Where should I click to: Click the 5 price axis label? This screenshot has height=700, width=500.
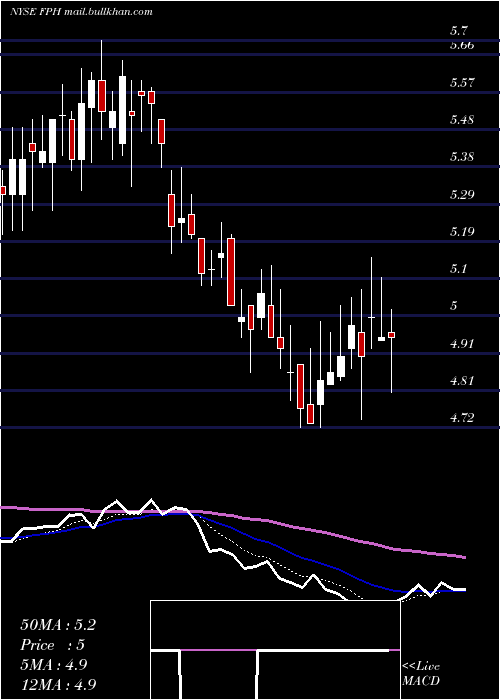454,306
